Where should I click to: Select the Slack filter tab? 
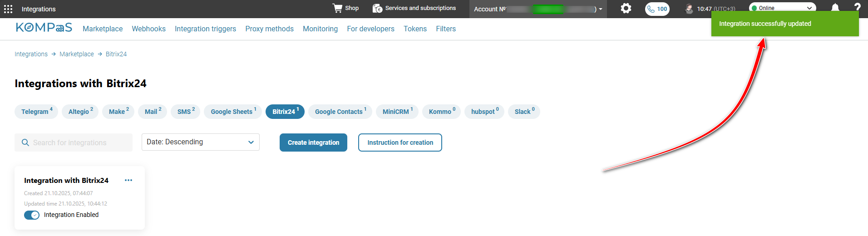pyautogui.click(x=524, y=112)
